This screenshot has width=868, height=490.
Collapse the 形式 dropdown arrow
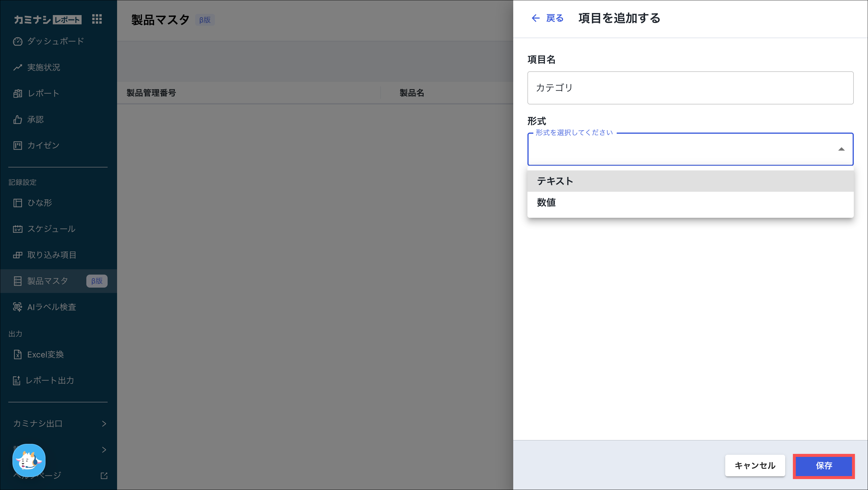click(841, 149)
